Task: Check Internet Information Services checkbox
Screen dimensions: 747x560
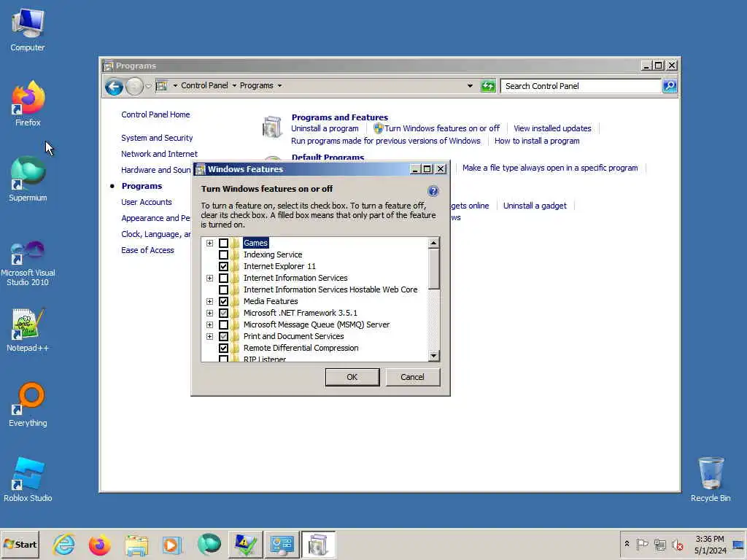Action: click(x=223, y=278)
